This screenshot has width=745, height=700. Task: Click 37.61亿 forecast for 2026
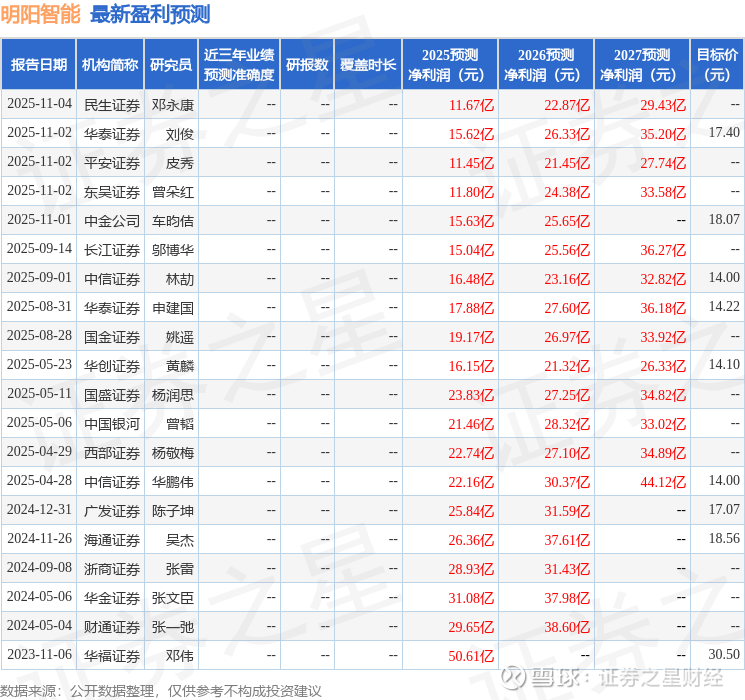coord(567,540)
